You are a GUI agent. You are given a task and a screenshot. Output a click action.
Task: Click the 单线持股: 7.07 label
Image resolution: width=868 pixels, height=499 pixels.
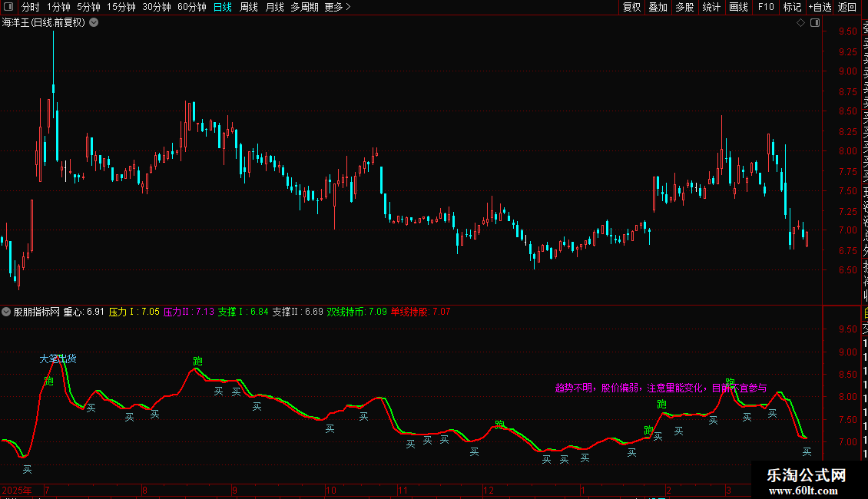tap(421, 312)
